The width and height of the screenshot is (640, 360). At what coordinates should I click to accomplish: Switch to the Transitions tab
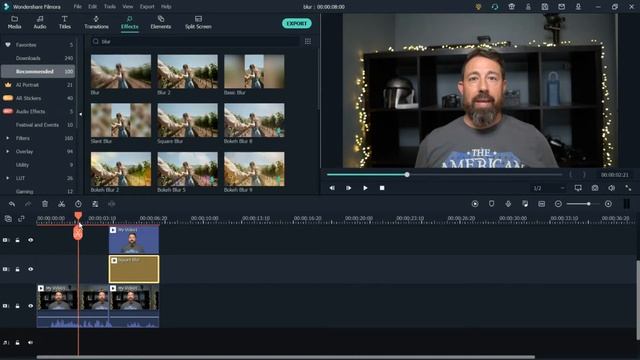[96, 22]
